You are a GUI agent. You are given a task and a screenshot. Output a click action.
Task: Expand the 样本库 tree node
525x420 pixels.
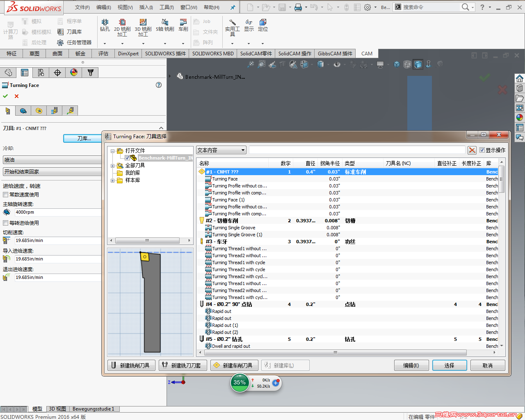click(113, 180)
